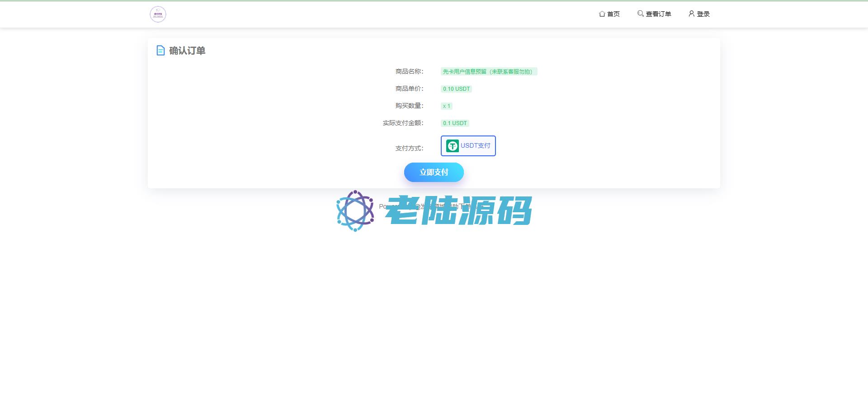
Task: Click the blue document icon beside 确认订单
Action: (x=160, y=51)
